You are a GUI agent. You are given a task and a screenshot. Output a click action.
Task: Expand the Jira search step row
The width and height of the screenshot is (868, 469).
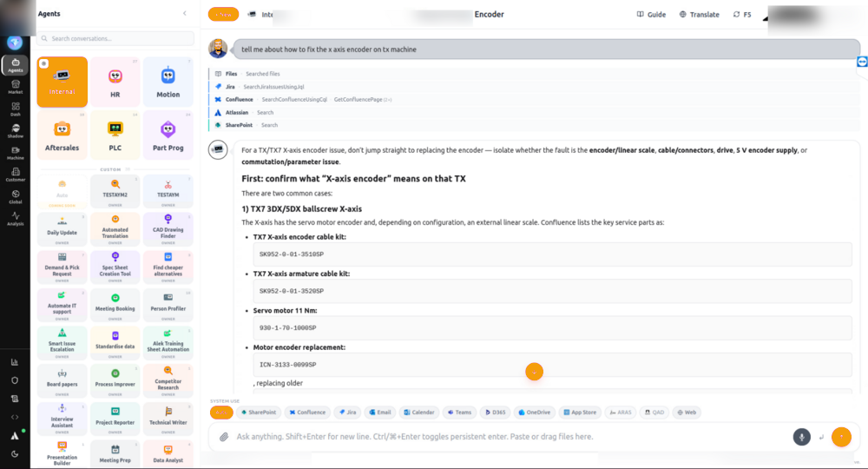pyautogui.click(x=534, y=87)
